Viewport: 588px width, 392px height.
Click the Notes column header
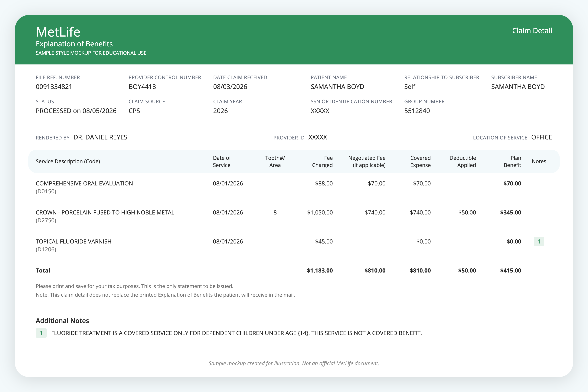pos(539,161)
